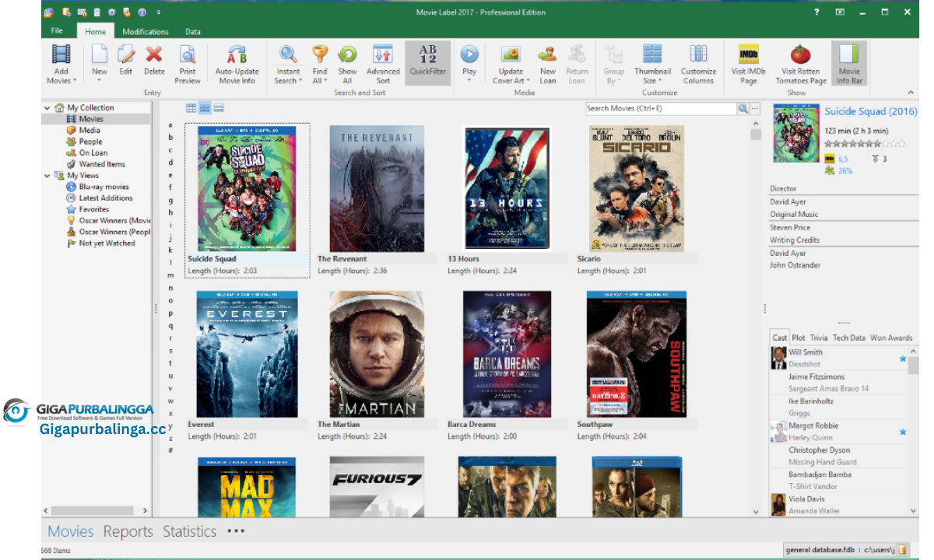Open the Update Cover Art dropdown arrow
Image resolution: width=934 pixels, height=560 pixels.
click(528, 81)
